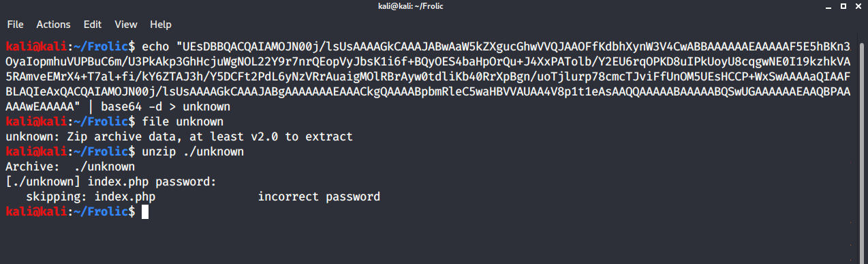868x264 pixels.
Task: Click the word echo in first command
Action: click(x=156, y=47)
